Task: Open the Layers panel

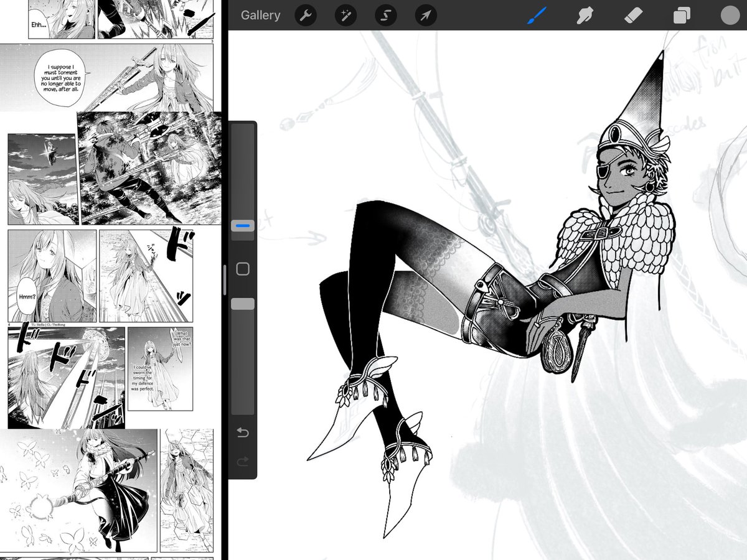Action: click(682, 16)
